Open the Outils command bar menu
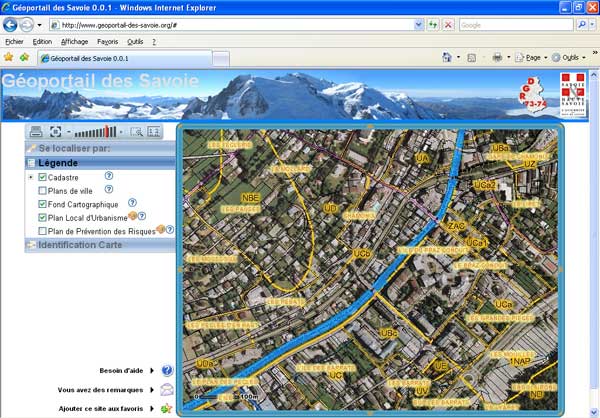The height and width of the screenshot is (418, 600). (x=569, y=57)
